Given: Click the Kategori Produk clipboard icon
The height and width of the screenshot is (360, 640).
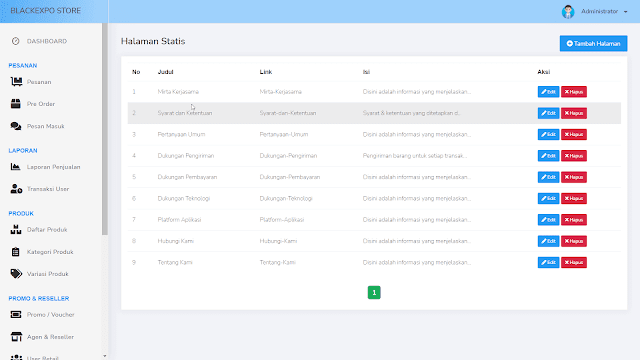Looking at the screenshot, I should tap(16, 252).
